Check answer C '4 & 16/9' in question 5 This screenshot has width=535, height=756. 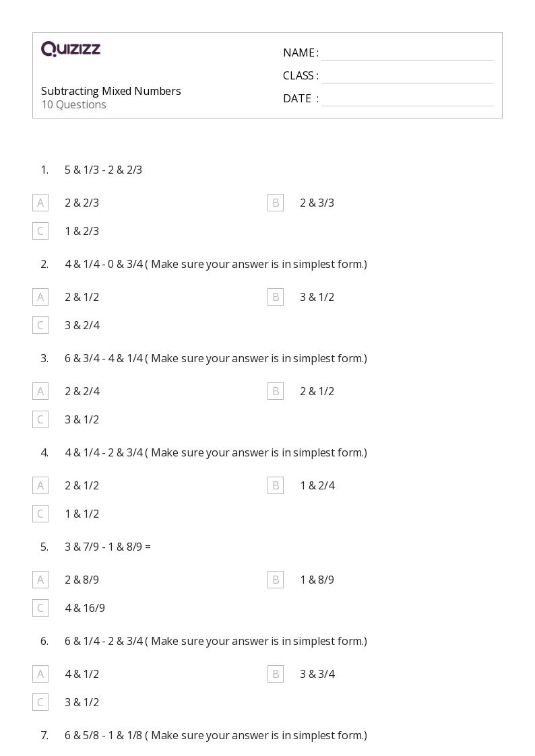pos(40,608)
